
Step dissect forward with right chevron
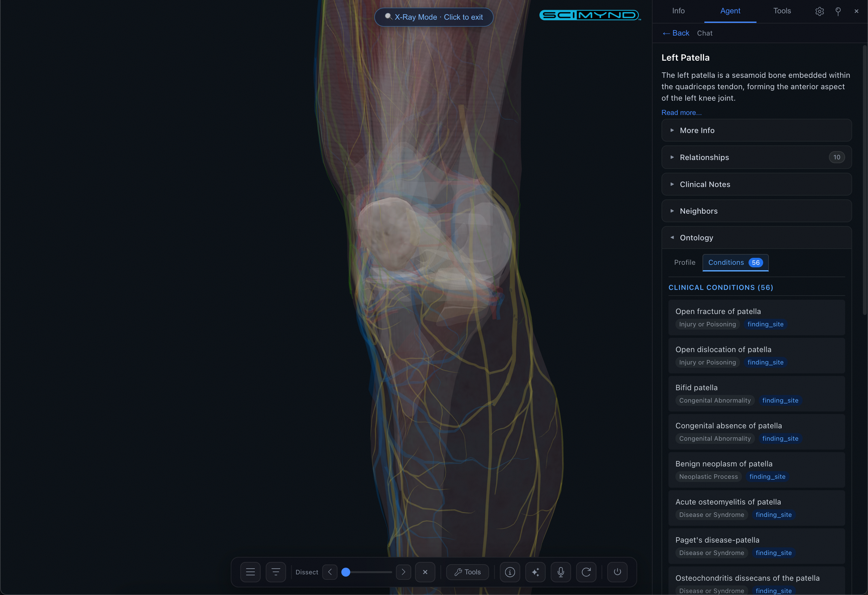pos(403,572)
